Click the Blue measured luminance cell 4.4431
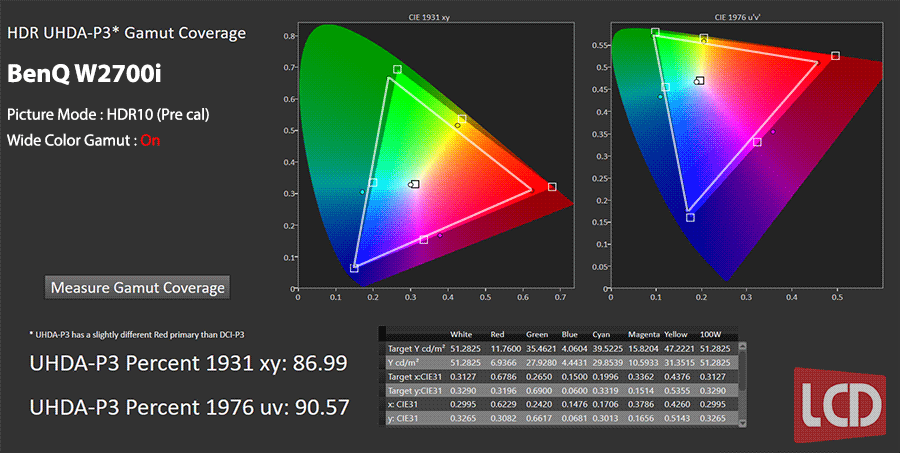The image size is (900, 453). [x=575, y=363]
